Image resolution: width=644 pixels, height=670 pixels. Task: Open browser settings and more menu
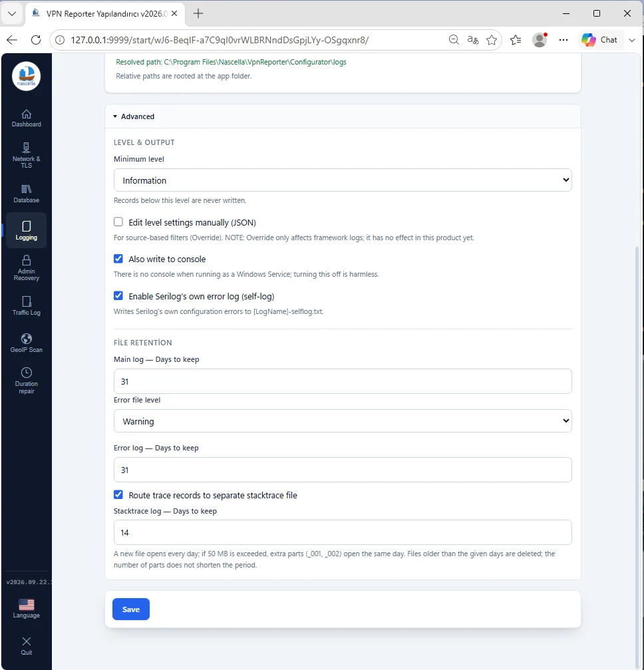click(x=563, y=40)
